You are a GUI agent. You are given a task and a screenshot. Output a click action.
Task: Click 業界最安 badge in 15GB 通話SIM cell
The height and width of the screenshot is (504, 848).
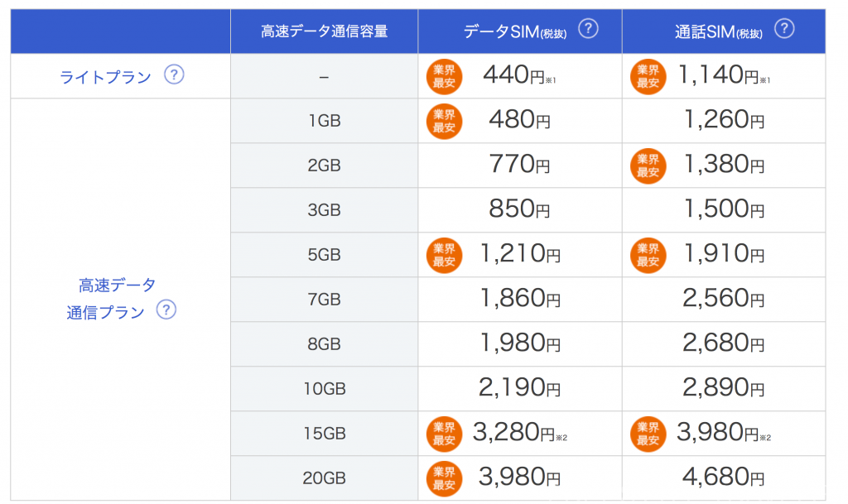point(648,434)
